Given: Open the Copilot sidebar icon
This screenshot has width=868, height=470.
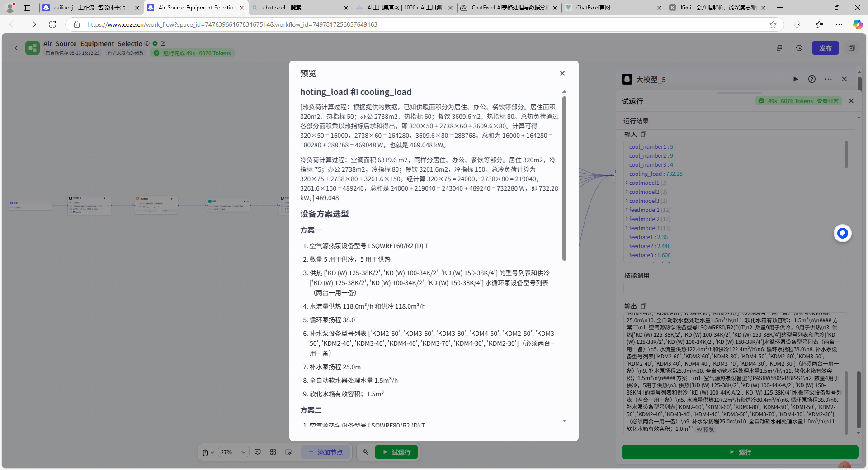Looking at the screenshot, I should (x=858, y=24).
